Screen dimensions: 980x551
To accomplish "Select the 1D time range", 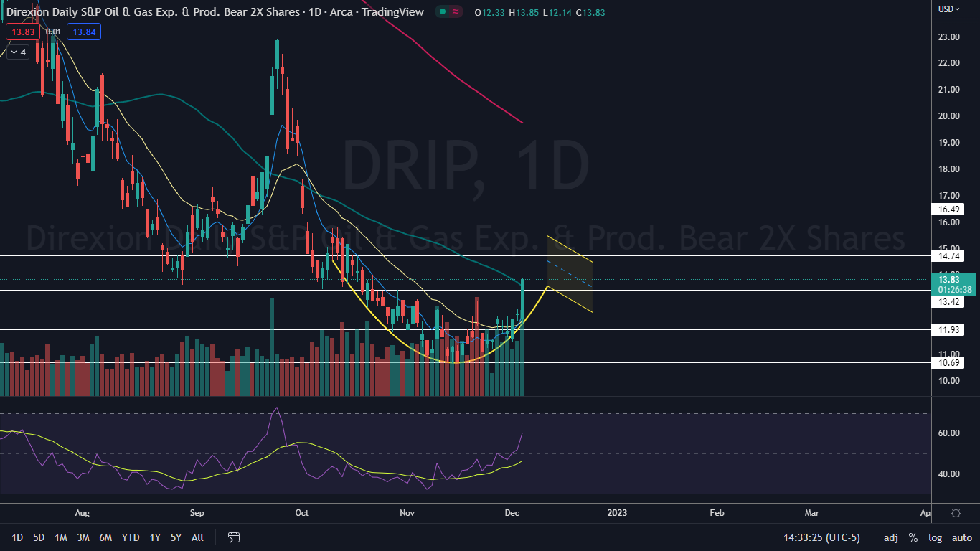I will click(17, 537).
